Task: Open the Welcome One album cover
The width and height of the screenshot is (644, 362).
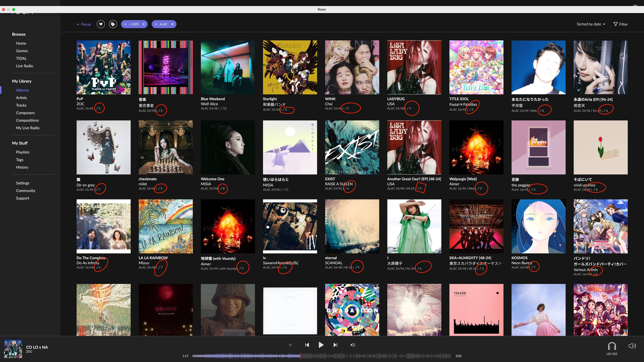Action: [228, 147]
